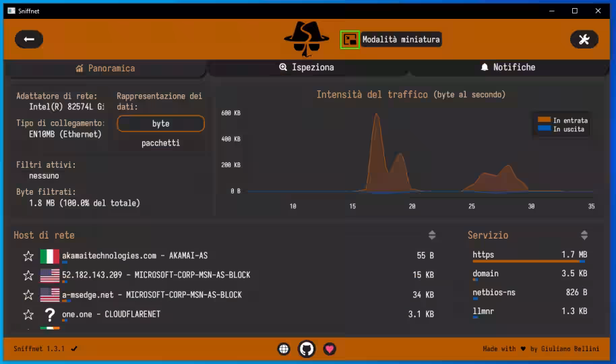This screenshot has height=364, width=616.
Task: Favorite the akamaitechnologies.com host star
Action: (28, 256)
